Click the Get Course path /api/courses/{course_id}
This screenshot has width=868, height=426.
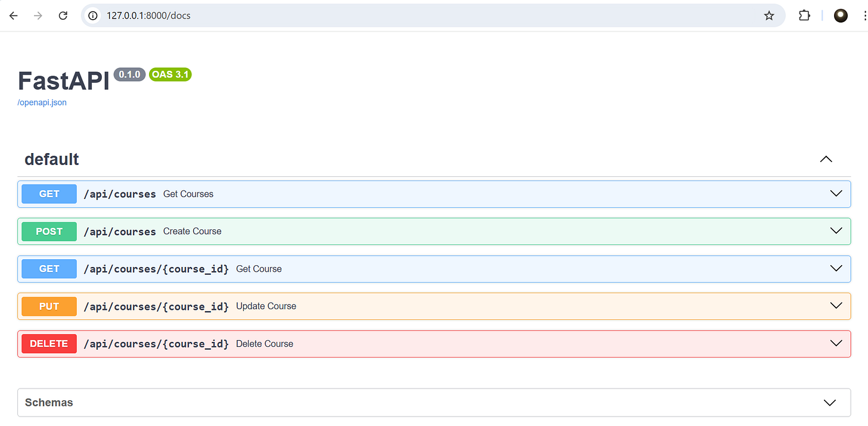coord(156,269)
